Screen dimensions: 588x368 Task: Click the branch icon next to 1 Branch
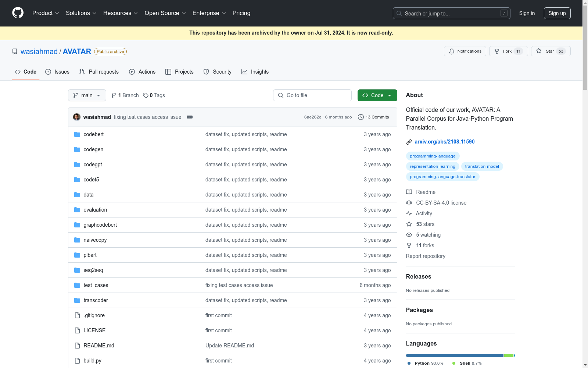click(x=114, y=95)
